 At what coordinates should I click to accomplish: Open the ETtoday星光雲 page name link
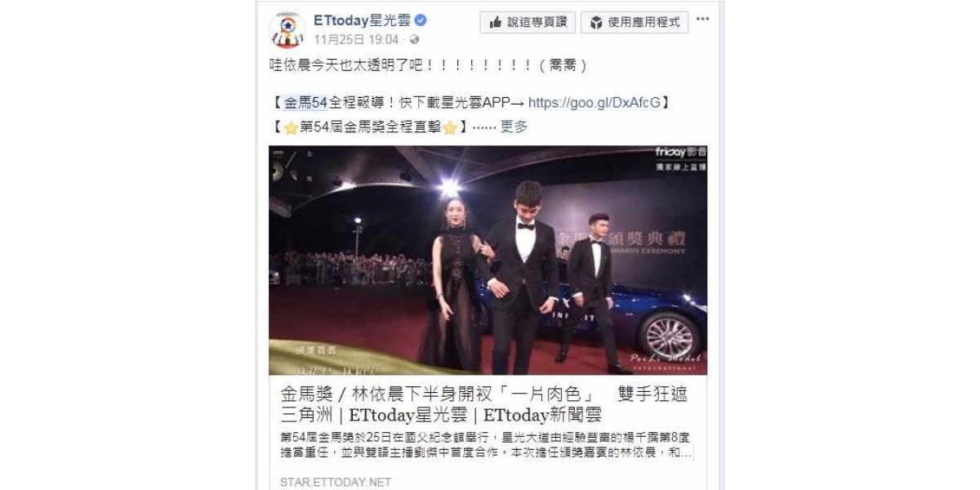click(x=363, y=20)
